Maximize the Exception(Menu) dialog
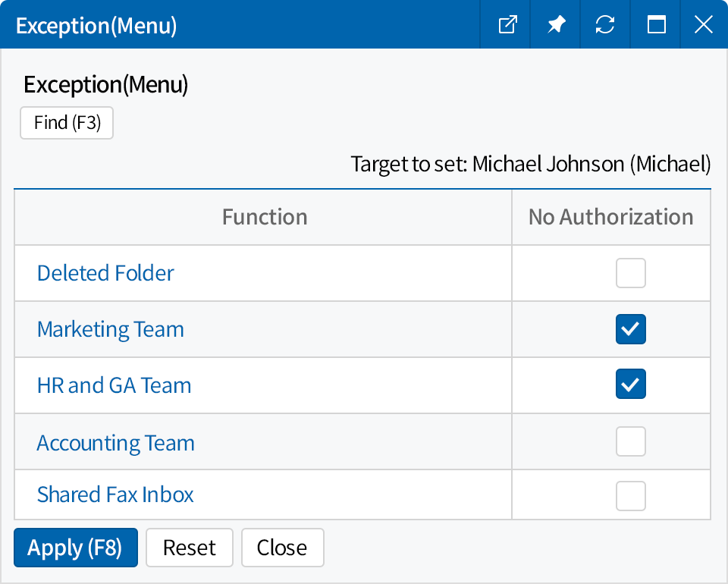Image resolution: width=728 pixels, height=584 pixels. point(656,24)
